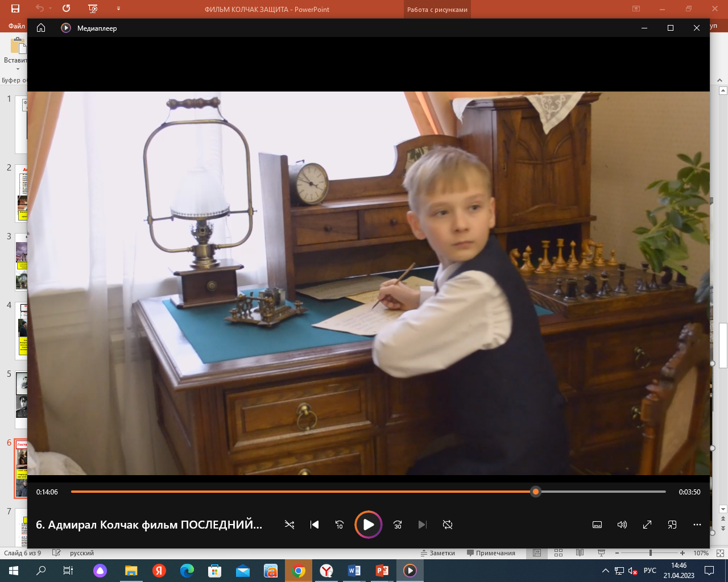The image size is (728, 582).
Task: Open Quick Access Toolbar customize dropdown
Action: coord(118,9)
